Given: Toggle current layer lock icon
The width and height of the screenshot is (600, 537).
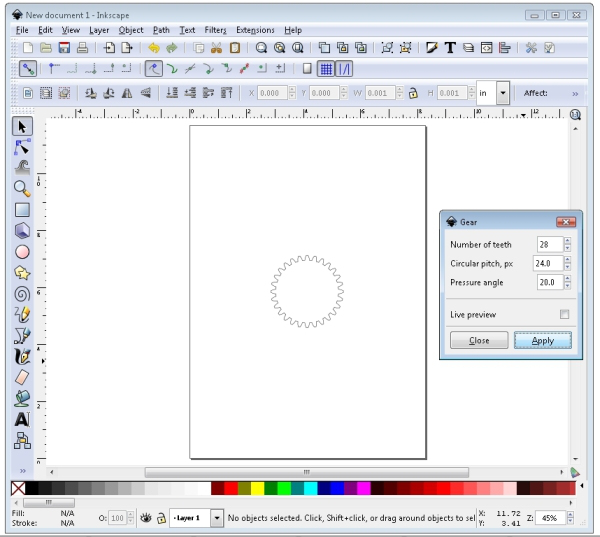Looking at the screenshot, I should [x=161, y=518].
